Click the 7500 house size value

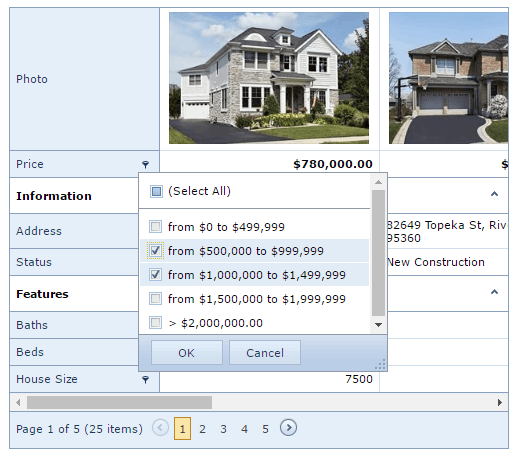[359, 379]
